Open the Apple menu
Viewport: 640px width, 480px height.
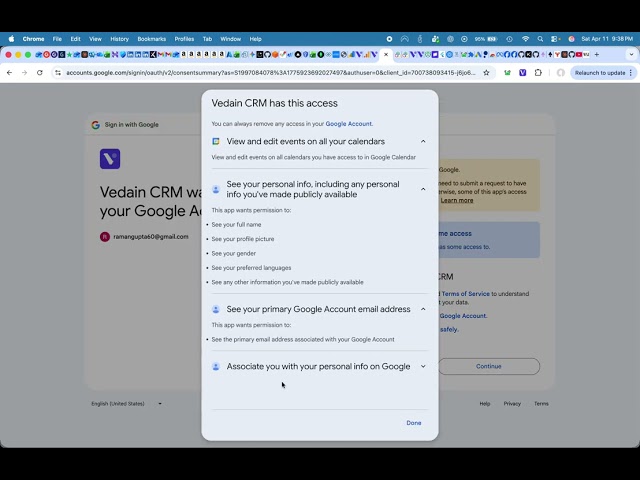(x=11, y=39)
